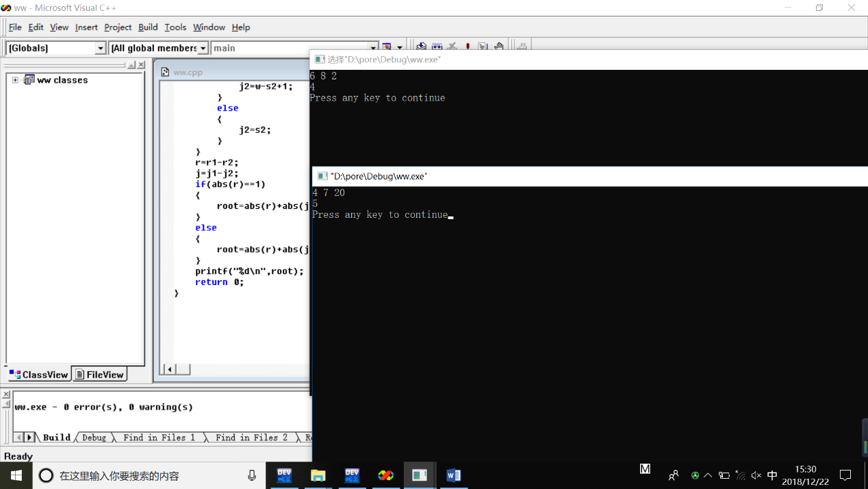Screen dimensions: 868x489
Task: Switch to the FileView tab
Action: click(100, 375)
